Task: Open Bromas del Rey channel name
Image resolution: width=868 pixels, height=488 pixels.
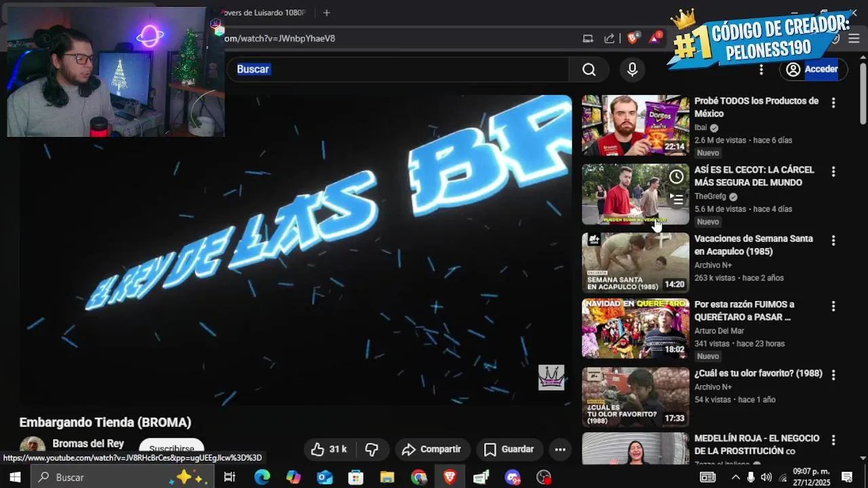Action: coord(88,443)
